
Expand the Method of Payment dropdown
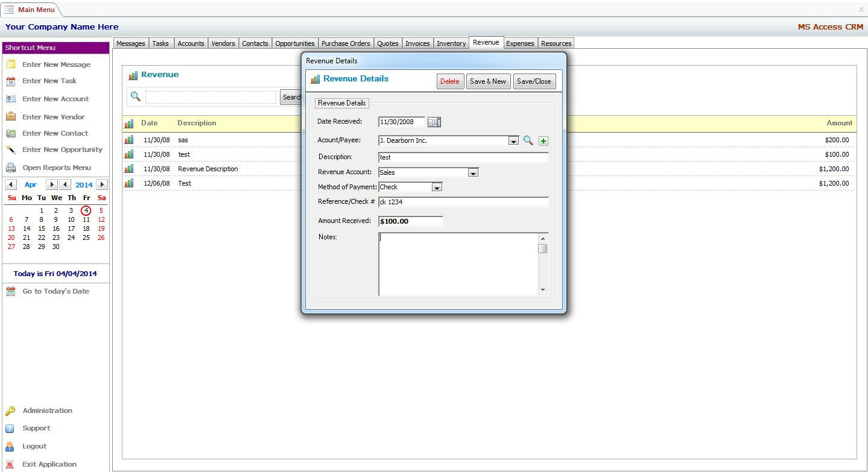437,187
